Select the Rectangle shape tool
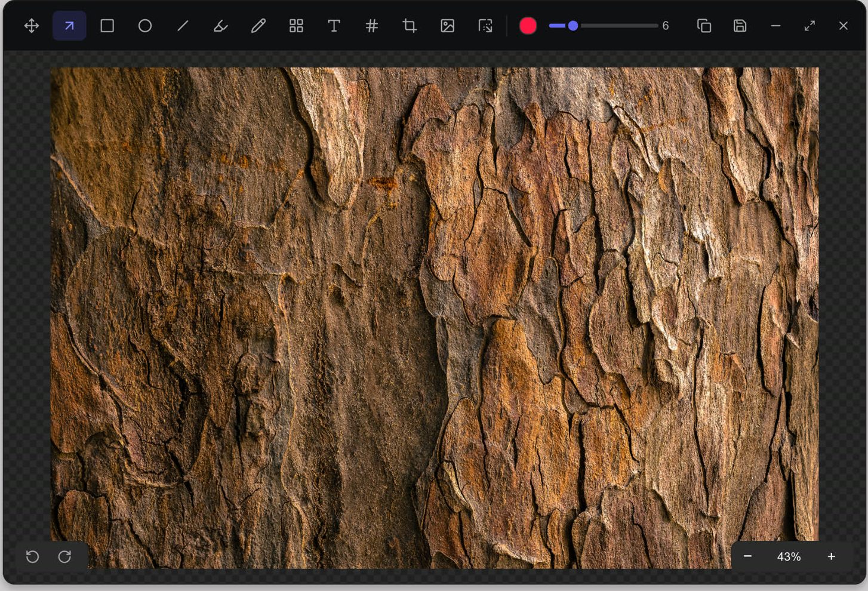868x591 pixels. pyautogui.click(x=107, y=26)
